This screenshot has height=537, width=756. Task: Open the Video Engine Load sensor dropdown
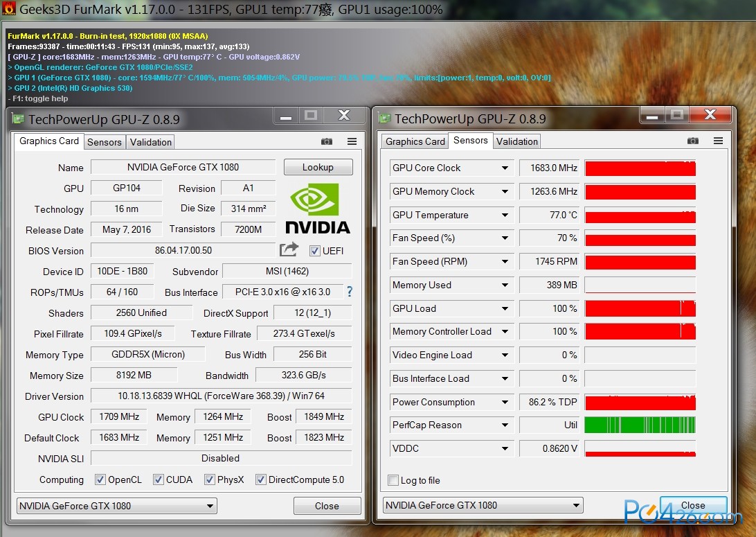coord(505,355)
